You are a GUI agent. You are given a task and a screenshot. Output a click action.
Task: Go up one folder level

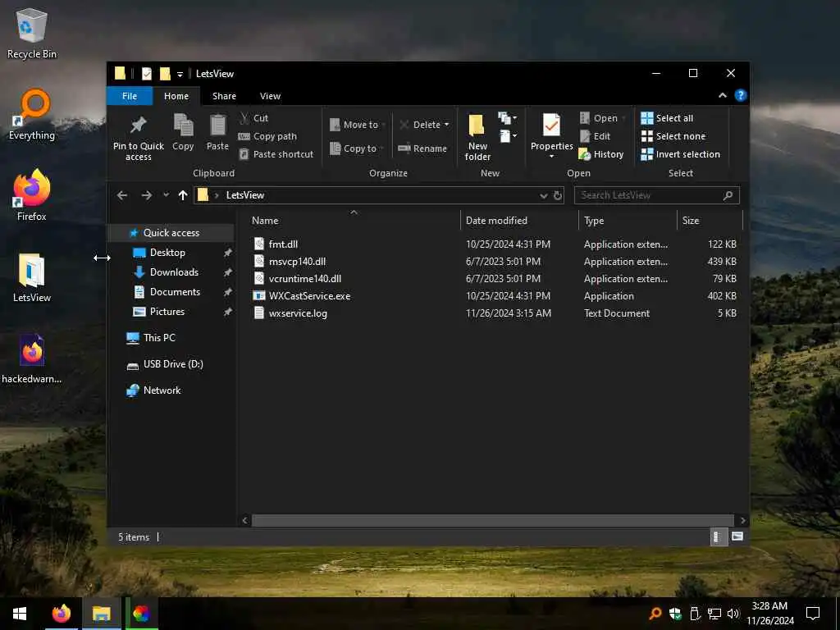pyautogui.click(x=183, y=195)
